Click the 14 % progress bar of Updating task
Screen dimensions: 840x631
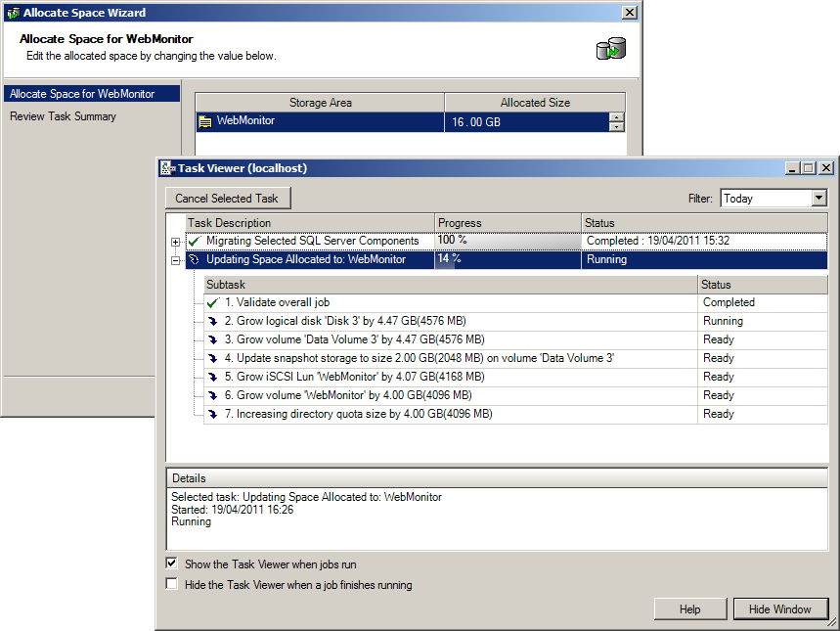click(x=508, y=260)
